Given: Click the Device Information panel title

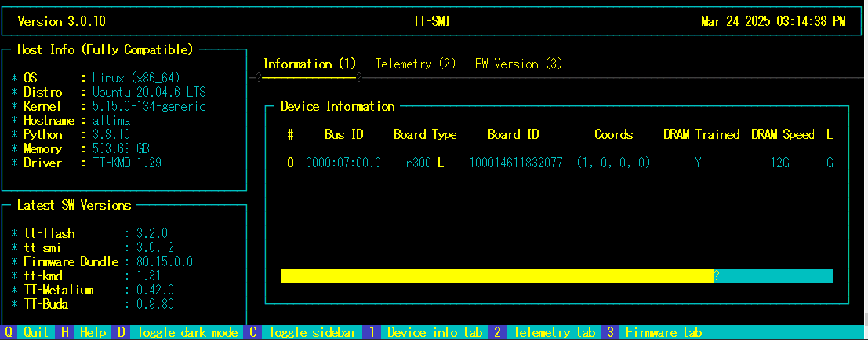Looking at the screenshot, I should [338, 107].
